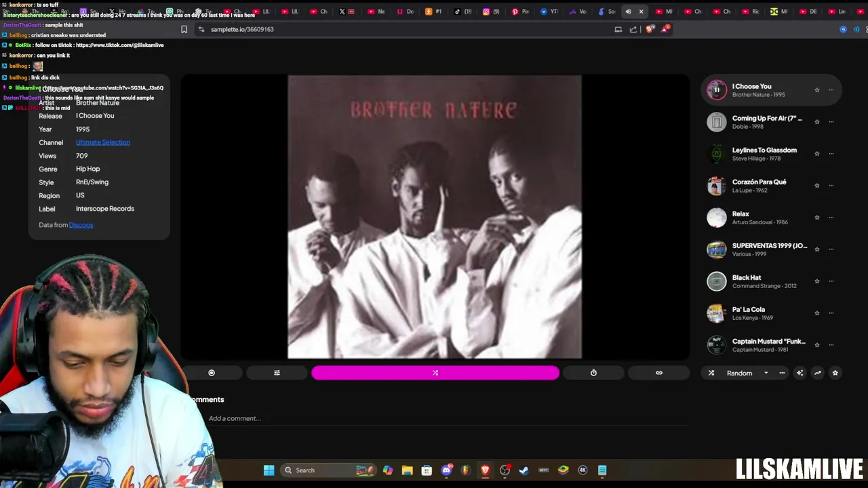Open FL Studio from the taskbar

[x=465, y=470]
